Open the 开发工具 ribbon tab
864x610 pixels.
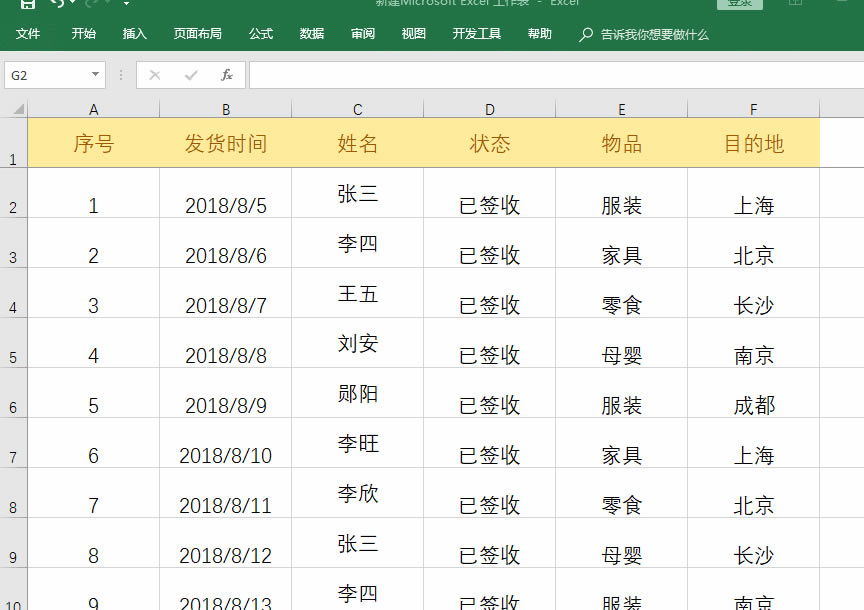[477, 34]
